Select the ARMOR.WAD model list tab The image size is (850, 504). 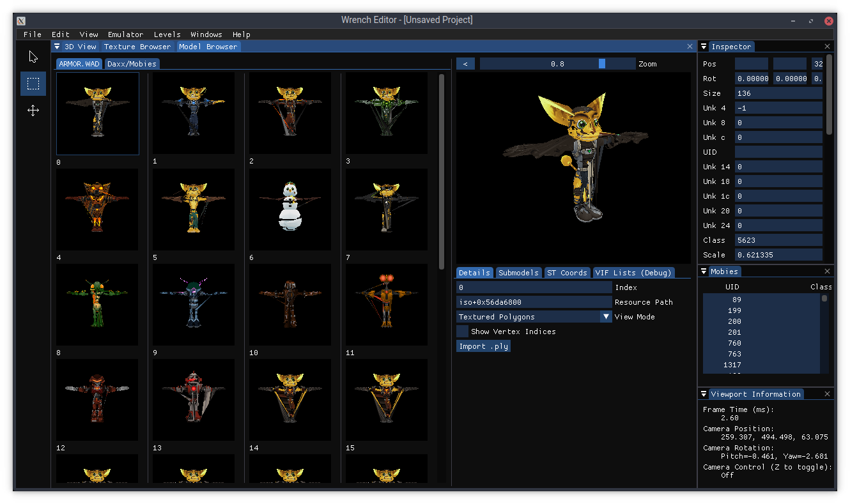pos(80,64)
